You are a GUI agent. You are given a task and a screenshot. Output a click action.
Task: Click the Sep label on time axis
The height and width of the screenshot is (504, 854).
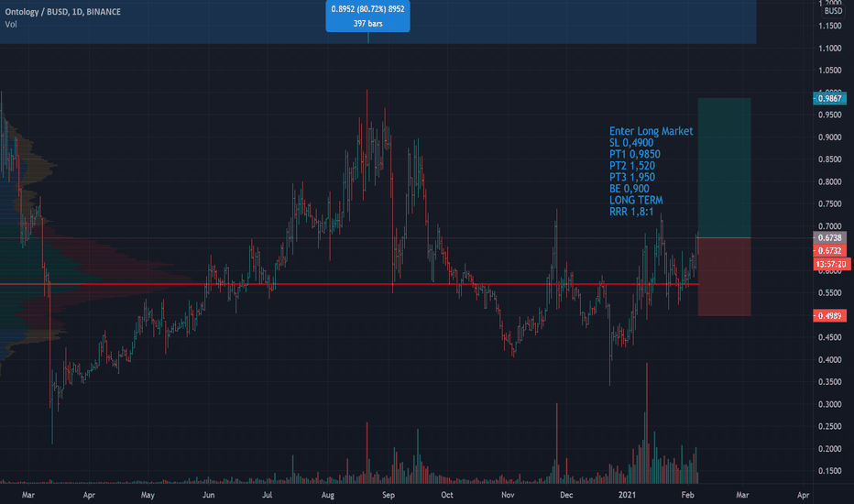point(388,495)
